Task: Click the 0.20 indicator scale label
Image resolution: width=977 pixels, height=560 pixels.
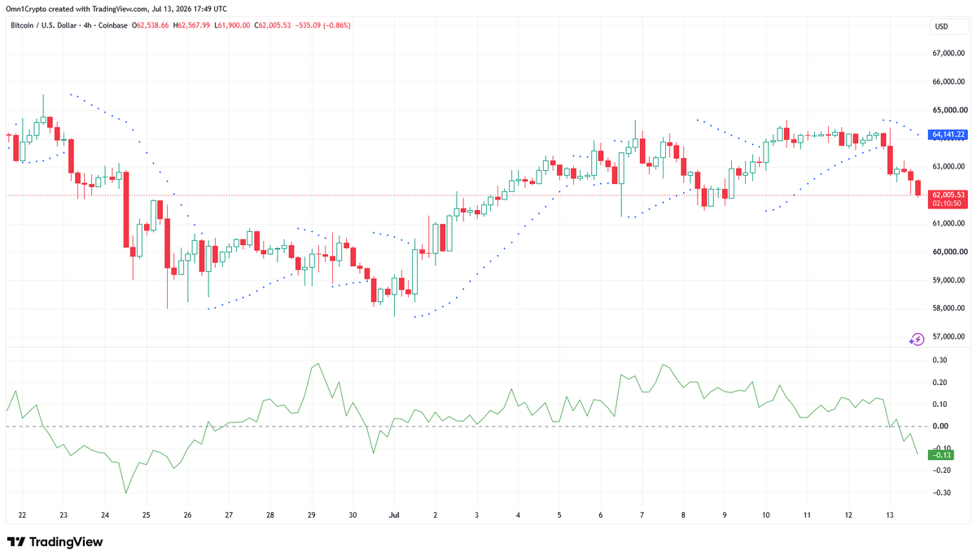Action: click(940, 383)
